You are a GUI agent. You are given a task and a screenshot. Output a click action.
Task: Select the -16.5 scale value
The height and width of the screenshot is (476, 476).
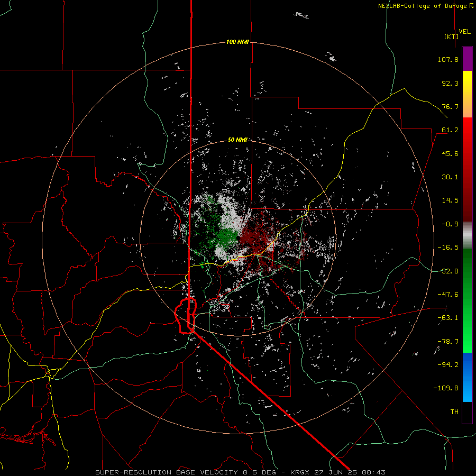click(x=448, y=248)
